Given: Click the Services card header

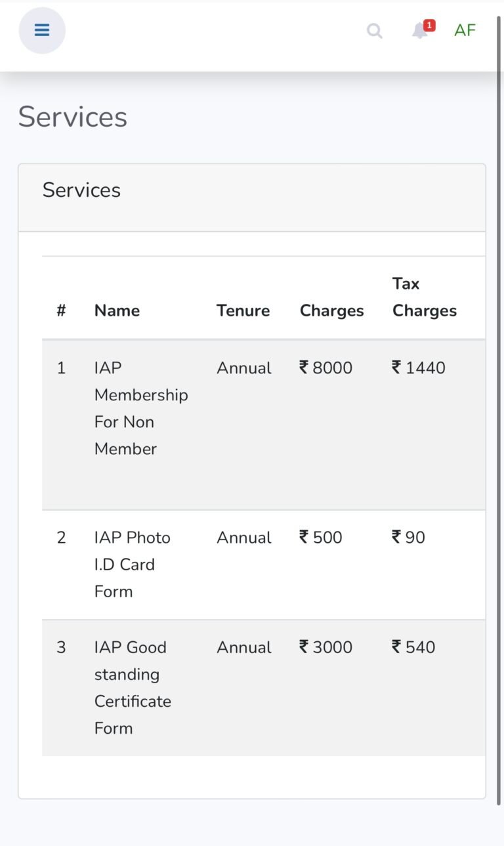Looking at the screenshot, I should pos(81,190).
